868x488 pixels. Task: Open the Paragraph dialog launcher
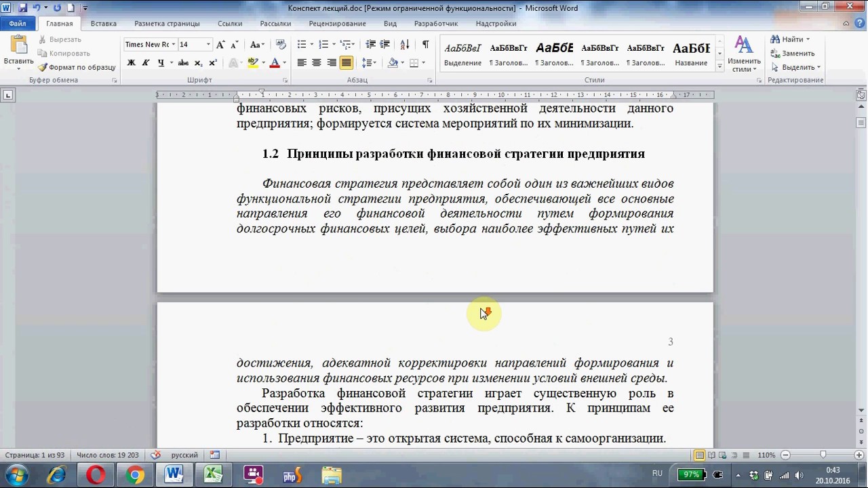coord(430,81)
